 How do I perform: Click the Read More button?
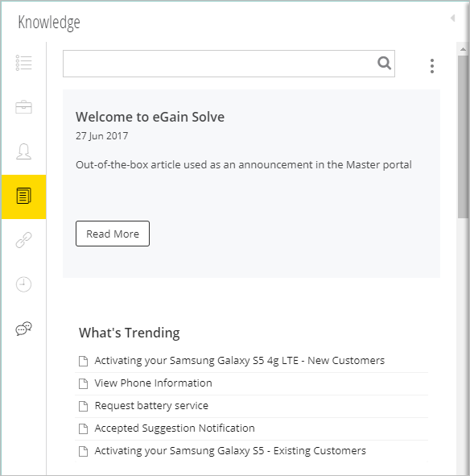click(x=113, y=234)
